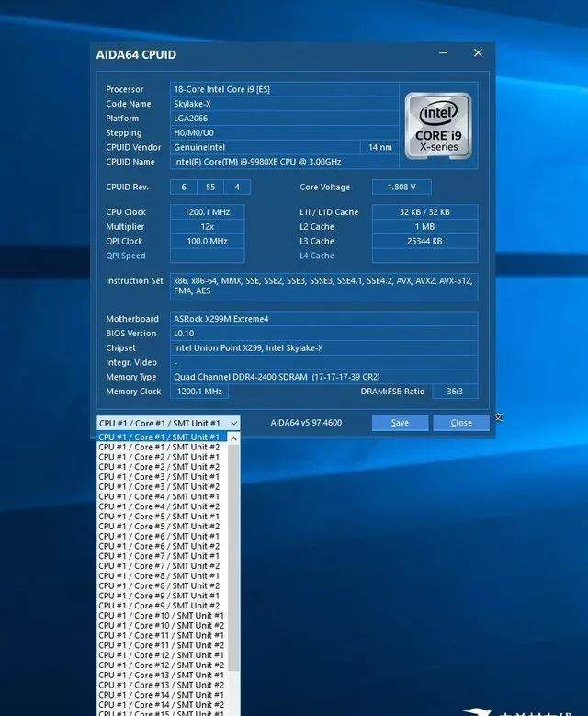This screenshot has width=588, height=716.
Task: Click the Instruction Set text box
Action: pyautogui.click(x=323, y=286)
